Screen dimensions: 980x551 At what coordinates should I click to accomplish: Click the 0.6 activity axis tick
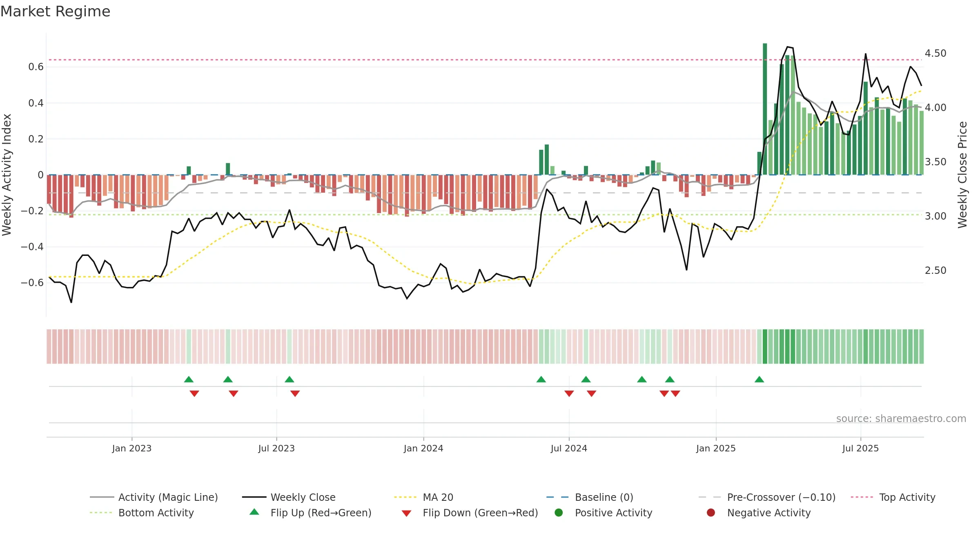tap(36, 67)
